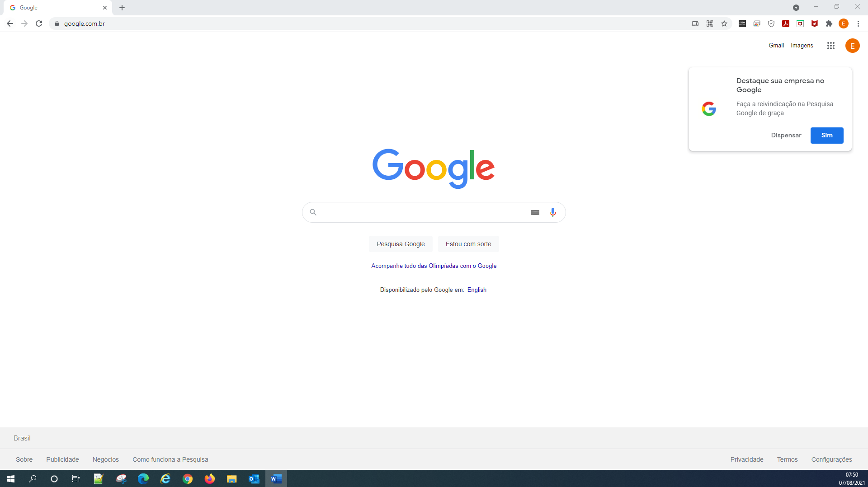
Task: Open Gmail link
Action: pos(776,46)
